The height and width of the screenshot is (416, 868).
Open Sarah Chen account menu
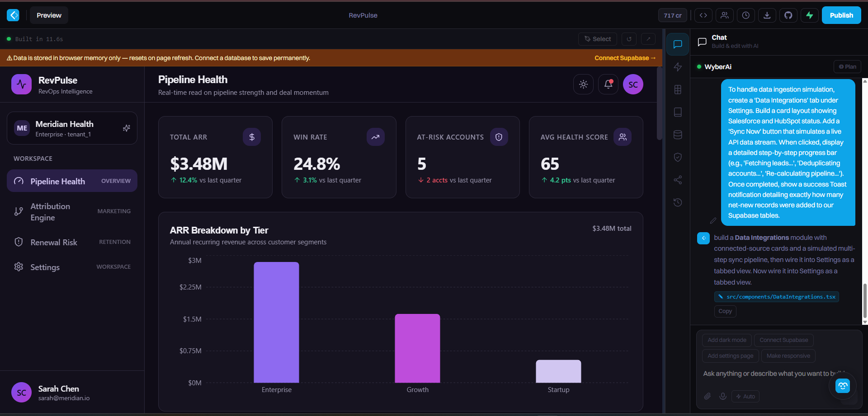click(x=72, y=392)
